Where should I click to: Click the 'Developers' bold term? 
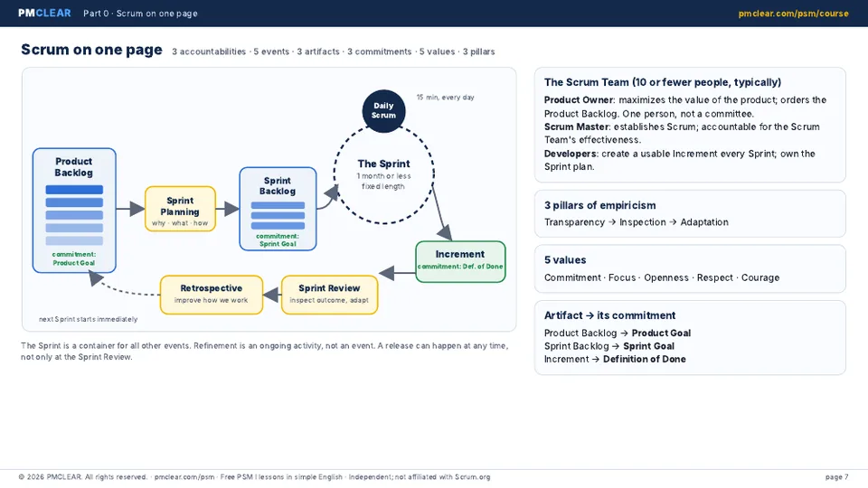point(571,154)
